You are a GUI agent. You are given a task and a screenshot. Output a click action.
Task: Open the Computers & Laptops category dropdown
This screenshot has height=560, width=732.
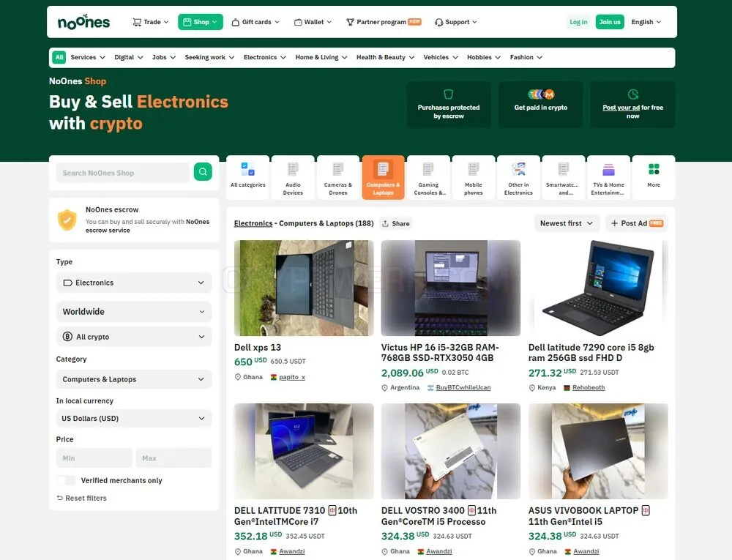pos(134,379)
